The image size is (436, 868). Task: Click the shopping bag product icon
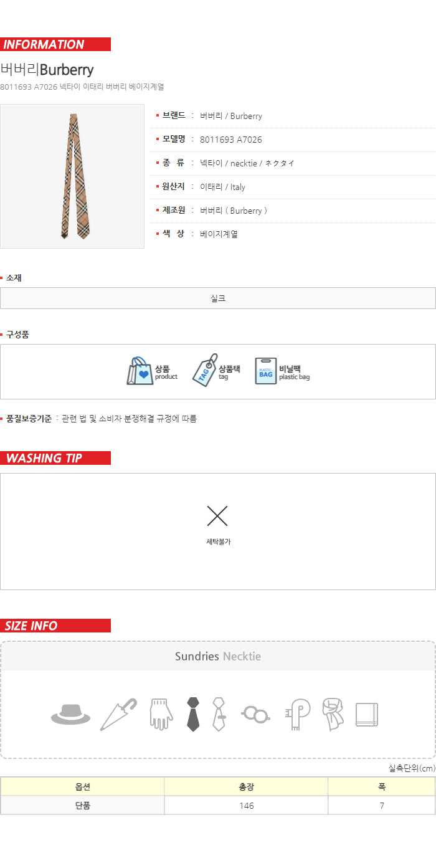pyautogui.click(x=140, y=371)
